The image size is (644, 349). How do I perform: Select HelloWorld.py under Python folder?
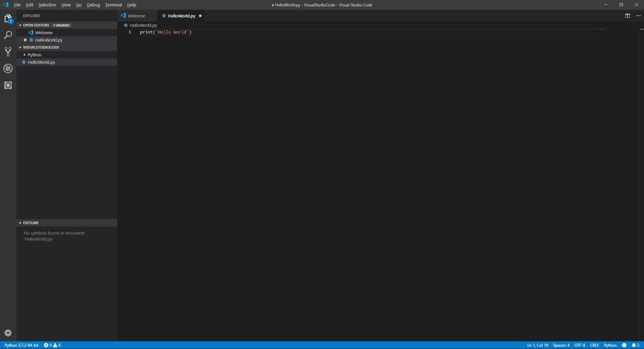[67, 62]
